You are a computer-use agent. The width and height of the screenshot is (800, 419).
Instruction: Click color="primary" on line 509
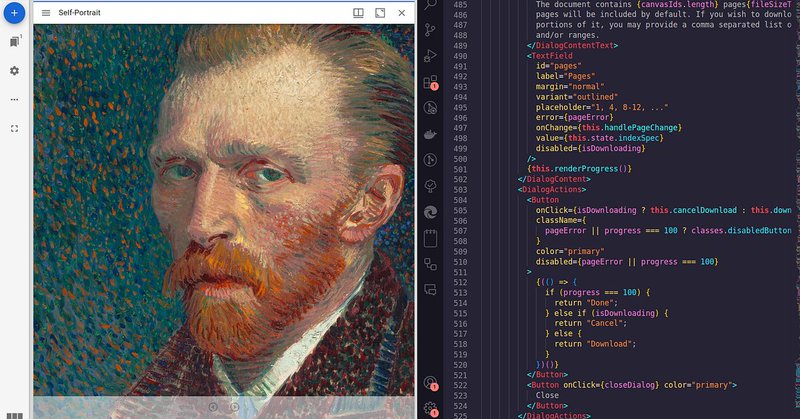570,251
